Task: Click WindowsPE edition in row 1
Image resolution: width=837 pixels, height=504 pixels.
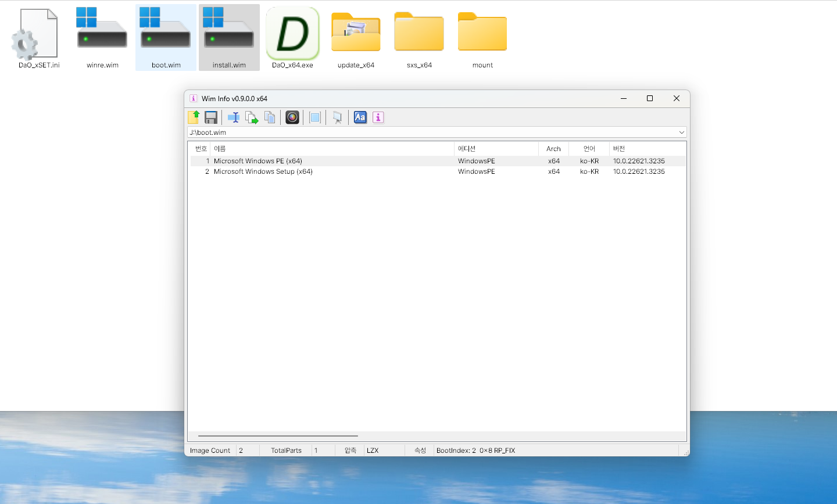Action: coord(477,161)
